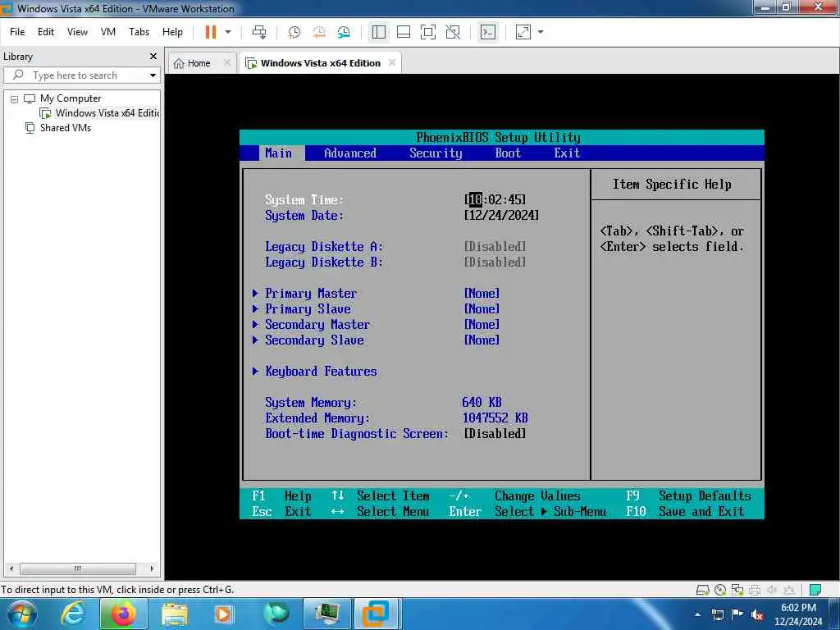Click the System Time value field
The width and height of the screenshot is (840, 630).
[495, 200]
